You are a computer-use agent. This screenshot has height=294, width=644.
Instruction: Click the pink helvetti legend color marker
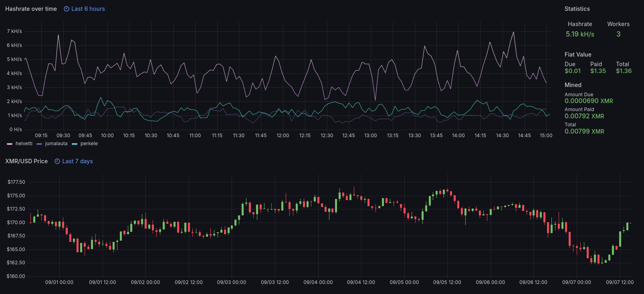10,144
